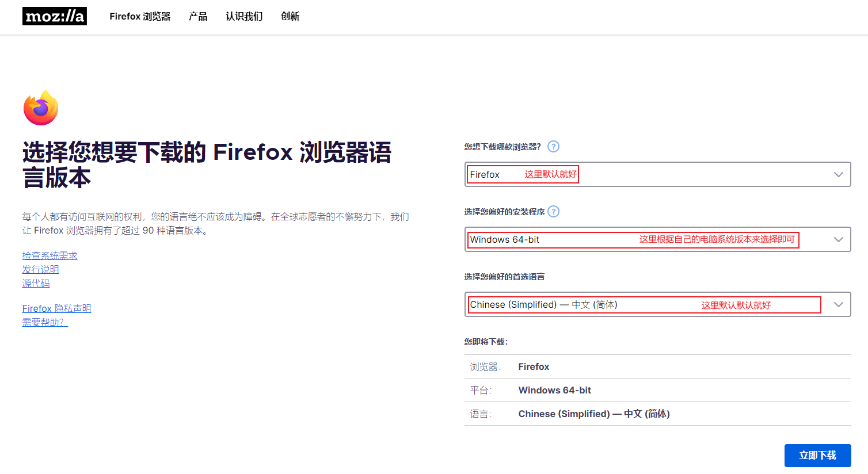Open help icon beside installer label
The width and height of the screenshot is (868, 474).
click(553, 211)
